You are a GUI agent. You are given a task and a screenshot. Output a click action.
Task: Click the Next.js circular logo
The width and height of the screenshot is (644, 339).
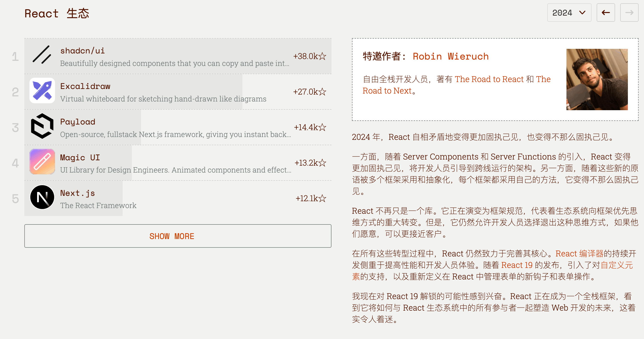point(42,197)
